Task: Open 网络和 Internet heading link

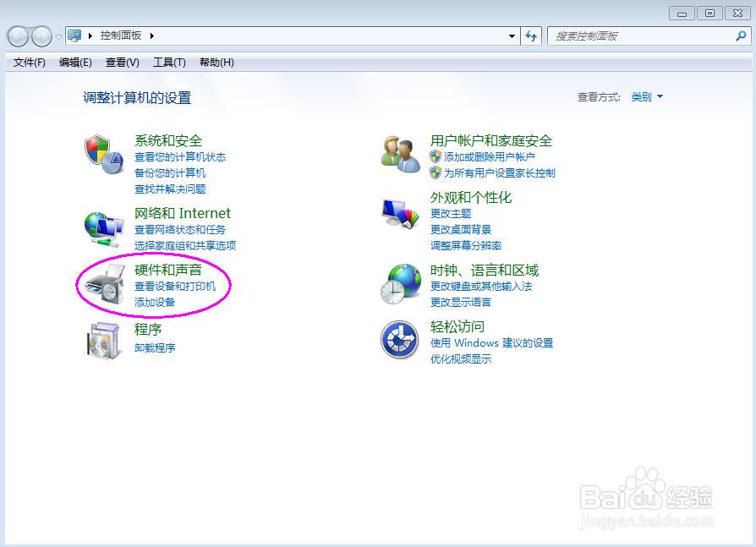Action: [x=183, y=213]
